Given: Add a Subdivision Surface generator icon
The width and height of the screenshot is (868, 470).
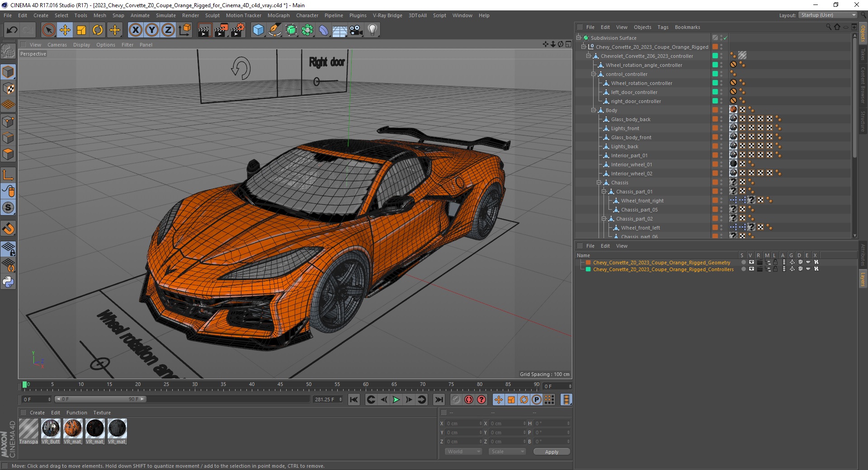Looking at the screenshot, I should click(292, 30).
